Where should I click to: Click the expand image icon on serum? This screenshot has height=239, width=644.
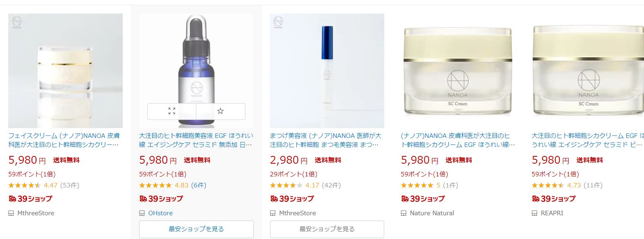coord(172,111)
